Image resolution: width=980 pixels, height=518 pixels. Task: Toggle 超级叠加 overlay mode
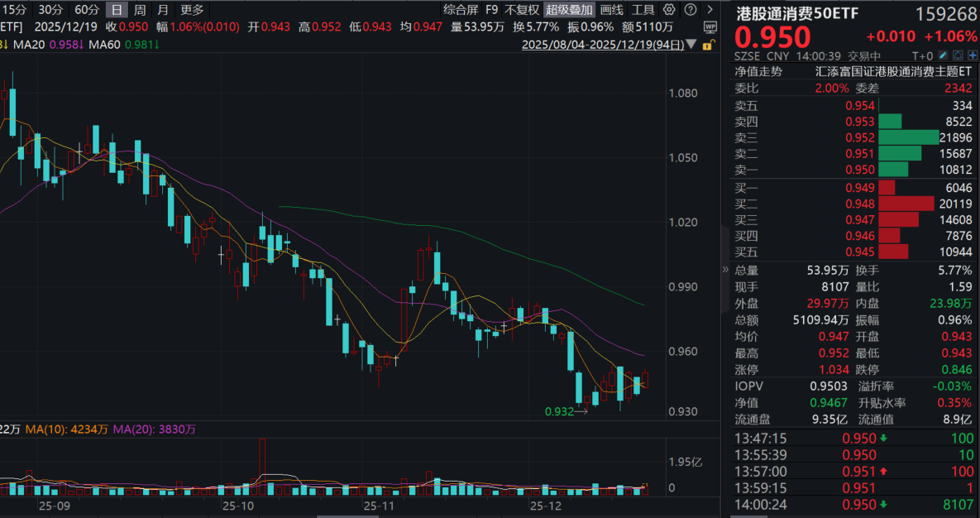(x=569, y=10)
